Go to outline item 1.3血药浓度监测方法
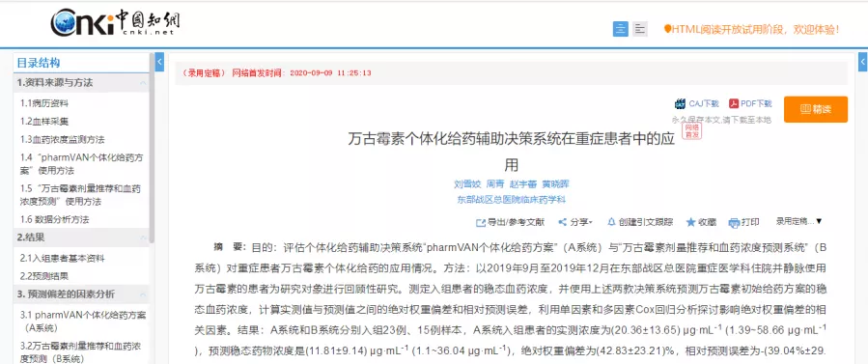The image size is (868, 364). click(63, 139)
